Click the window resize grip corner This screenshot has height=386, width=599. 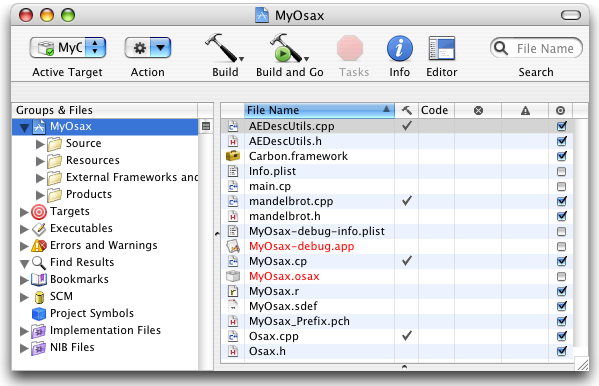(x=582, y=364)
